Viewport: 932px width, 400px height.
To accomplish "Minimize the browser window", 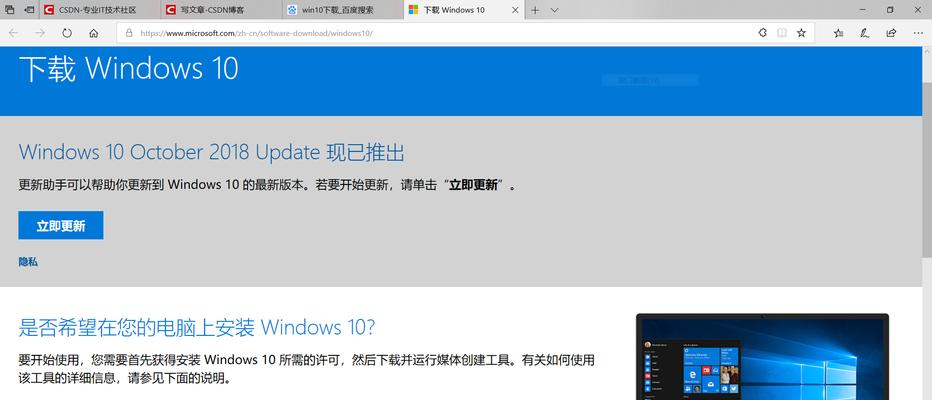I will tap(862, 10).
